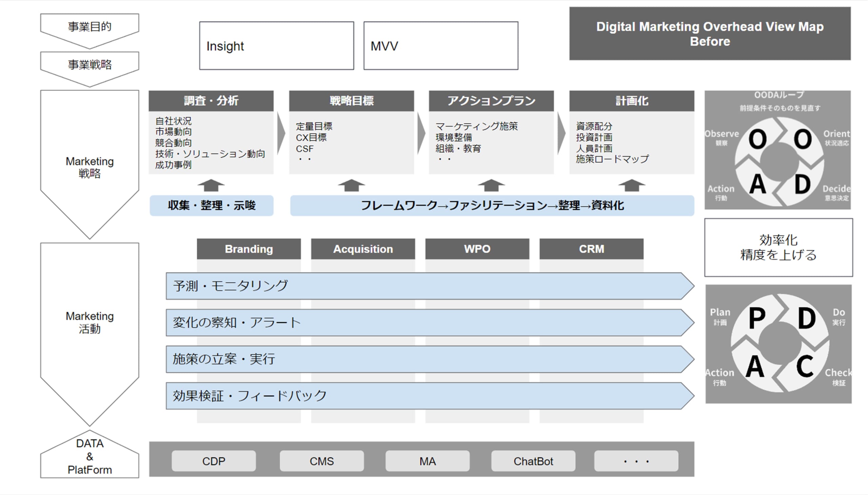Click the OODA loop circular diagram

[779, 161]
